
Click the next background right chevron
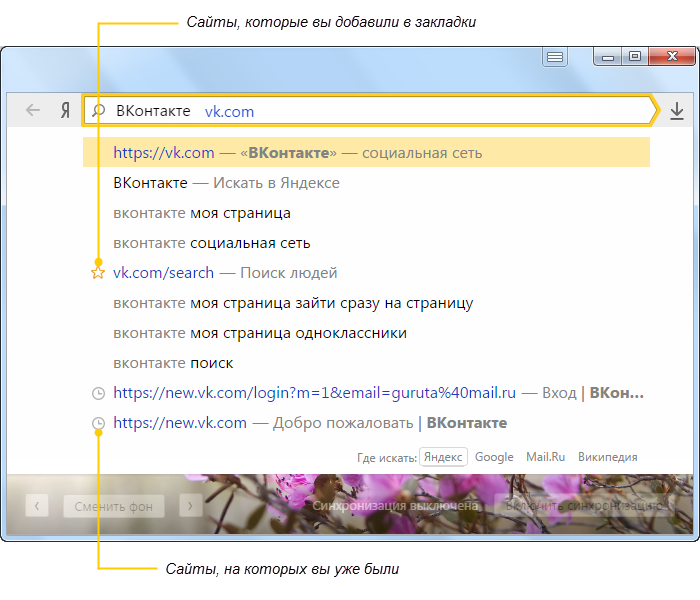(191, 506)
